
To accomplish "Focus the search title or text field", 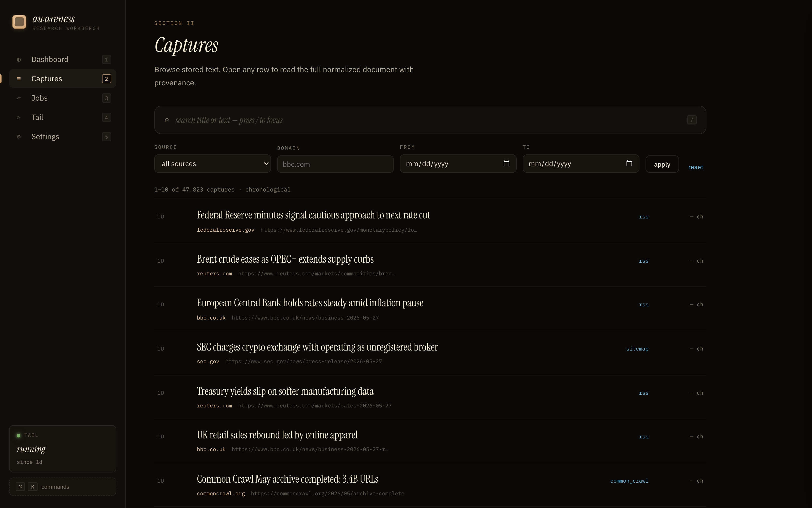I will 430,120.
